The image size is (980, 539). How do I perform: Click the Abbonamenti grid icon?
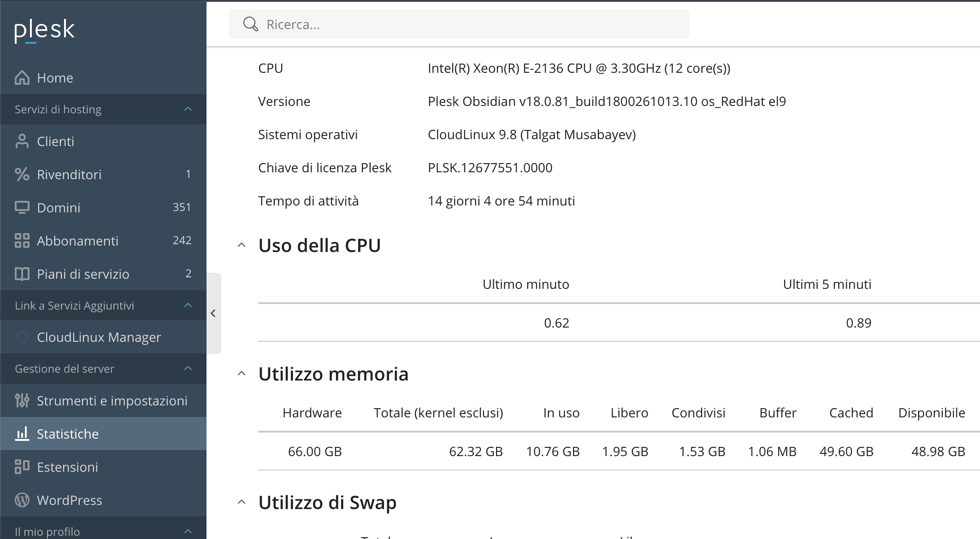click(x=22, y=241)
